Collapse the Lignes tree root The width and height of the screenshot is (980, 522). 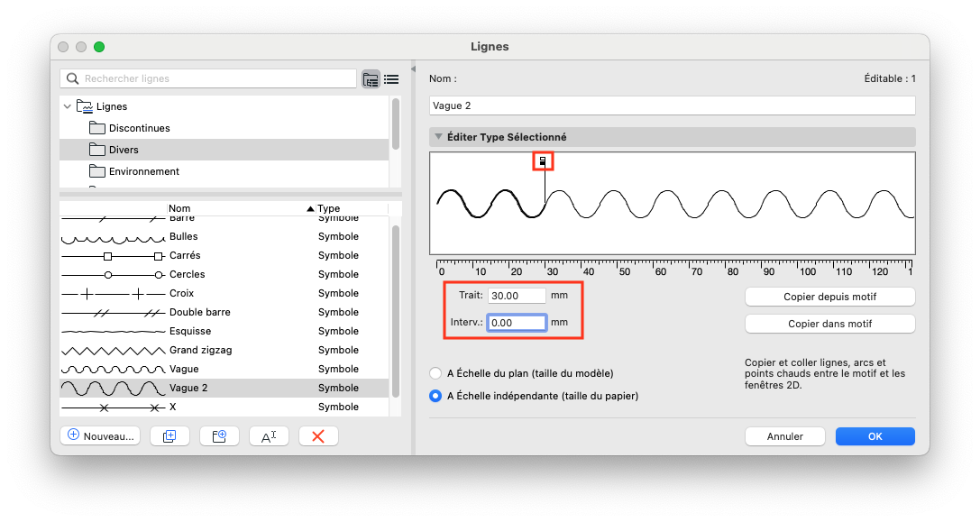[68, 106]
